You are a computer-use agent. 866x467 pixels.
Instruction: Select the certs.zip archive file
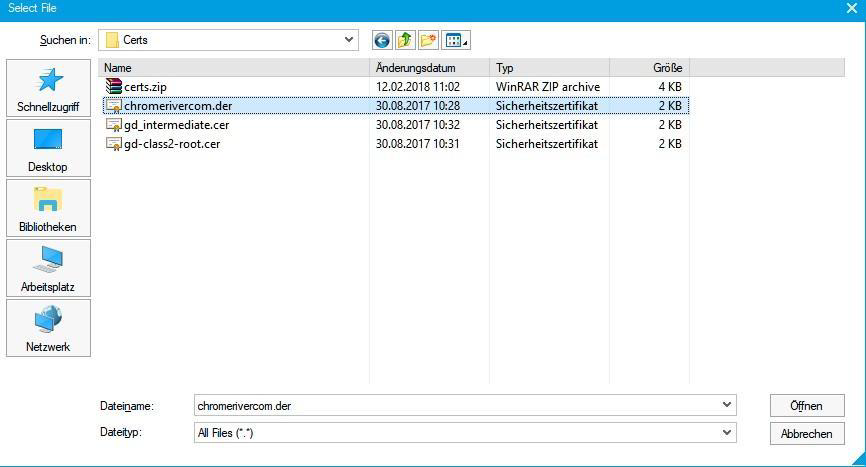pyautogui.click(x=145, y=87)
